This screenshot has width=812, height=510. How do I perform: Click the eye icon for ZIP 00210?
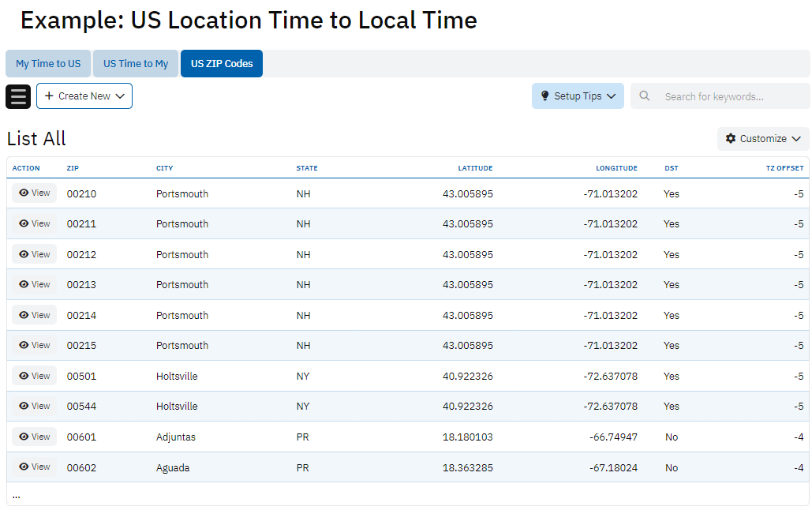24,193
